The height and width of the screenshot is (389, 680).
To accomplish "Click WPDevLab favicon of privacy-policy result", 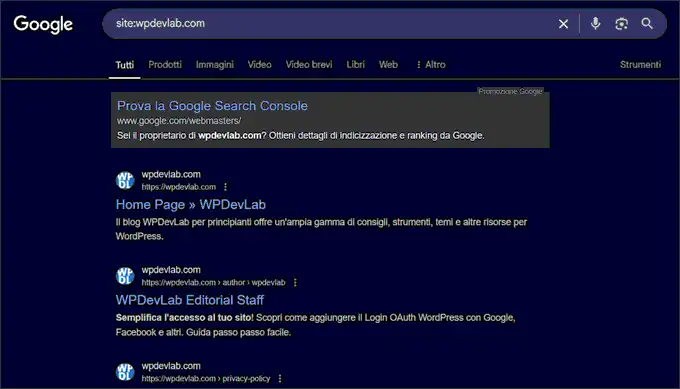I will [125, 372].
